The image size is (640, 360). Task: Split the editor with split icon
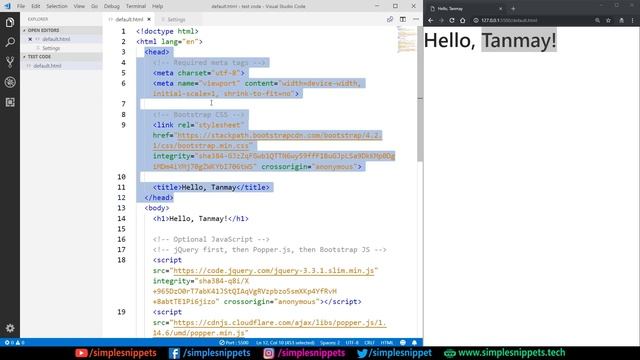(x=403, y=19)
